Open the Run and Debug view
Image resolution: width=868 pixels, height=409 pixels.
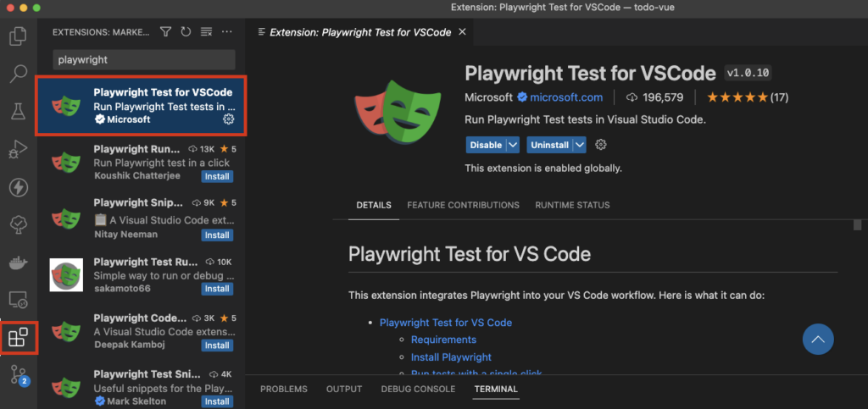click(19, 150)
